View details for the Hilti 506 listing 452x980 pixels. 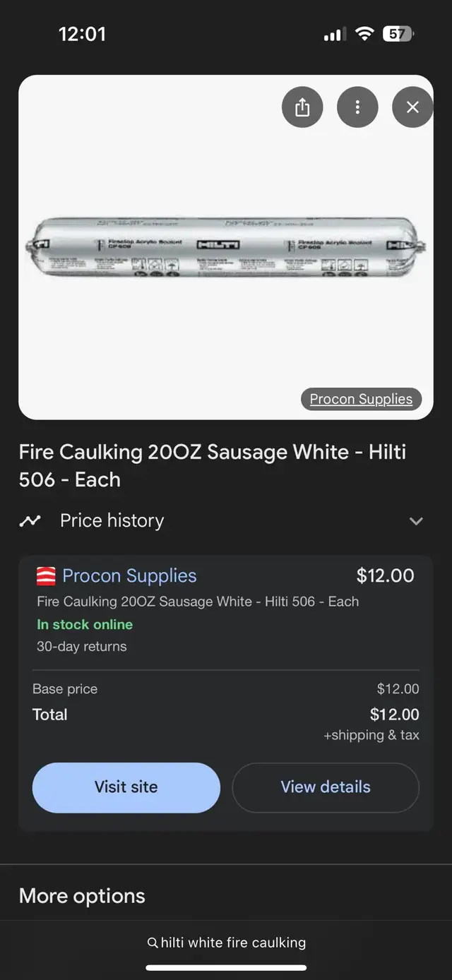pyautogui.click(x=326, y=787)
